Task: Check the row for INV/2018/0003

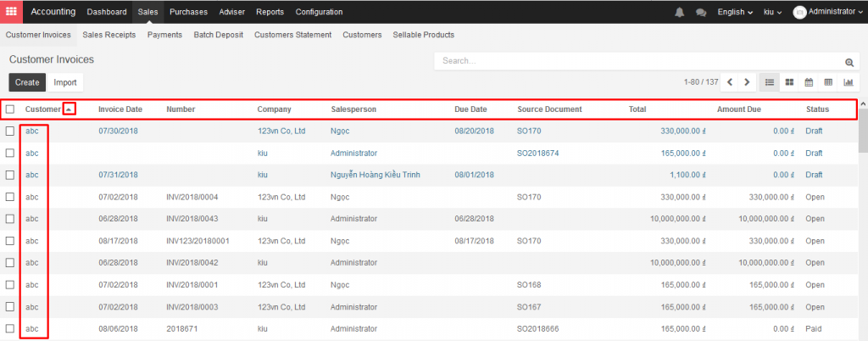Action: [10, 307]
